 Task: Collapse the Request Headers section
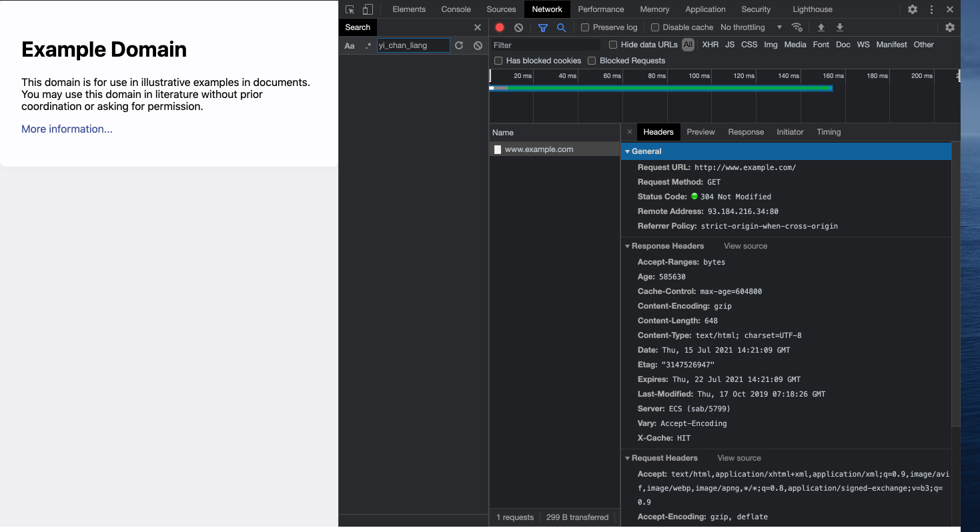(627, 458)
